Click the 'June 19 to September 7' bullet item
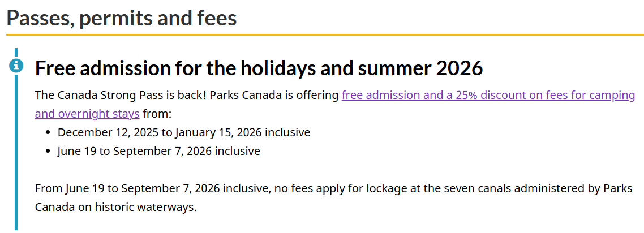 [158, 152]
